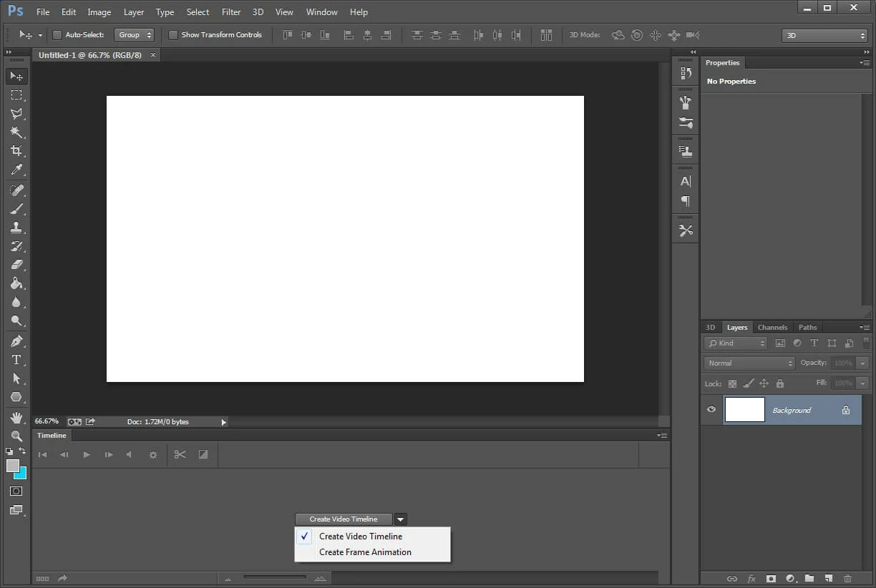This screenshot has height=588, width=876.
Task: Select the Move tool
Action: coord(16,76)
